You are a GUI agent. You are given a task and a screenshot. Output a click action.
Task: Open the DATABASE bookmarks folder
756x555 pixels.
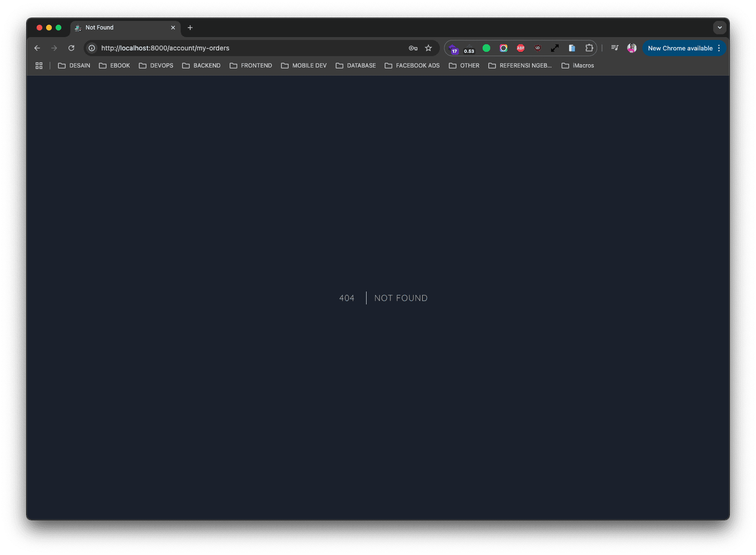click(356, 66)
